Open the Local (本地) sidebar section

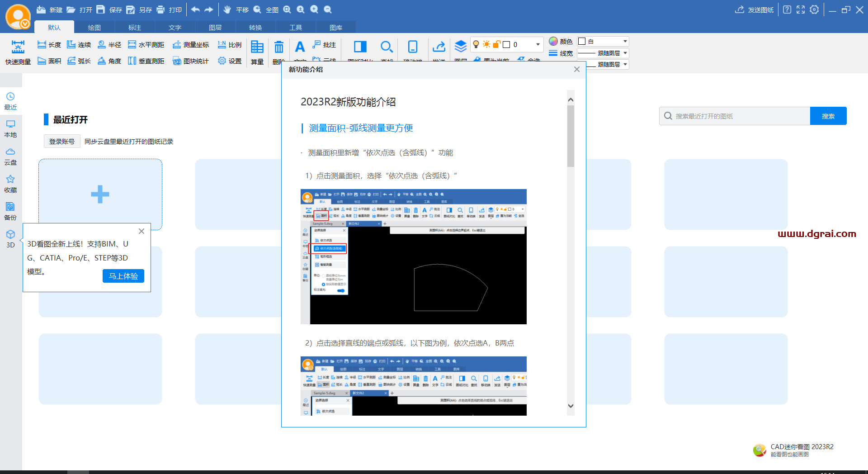tap(10, 129)
